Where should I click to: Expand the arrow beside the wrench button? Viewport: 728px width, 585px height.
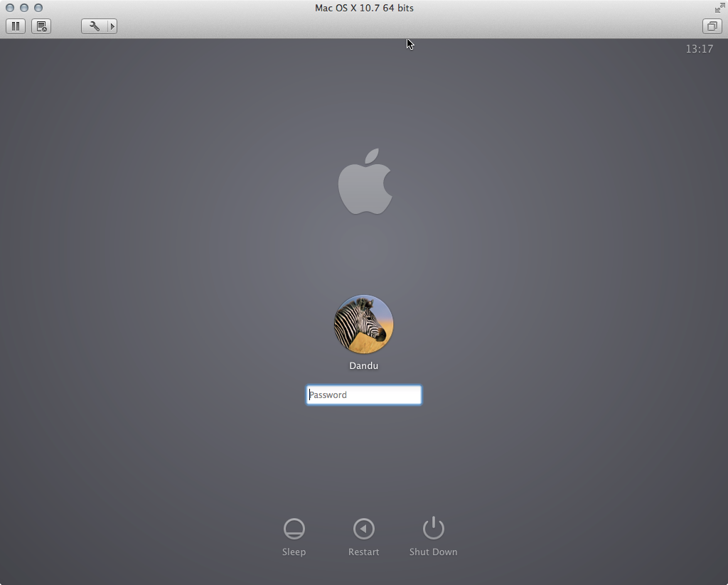(112, 26)
